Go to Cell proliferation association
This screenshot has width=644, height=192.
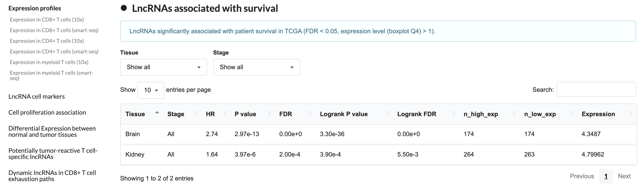[47, 113]
